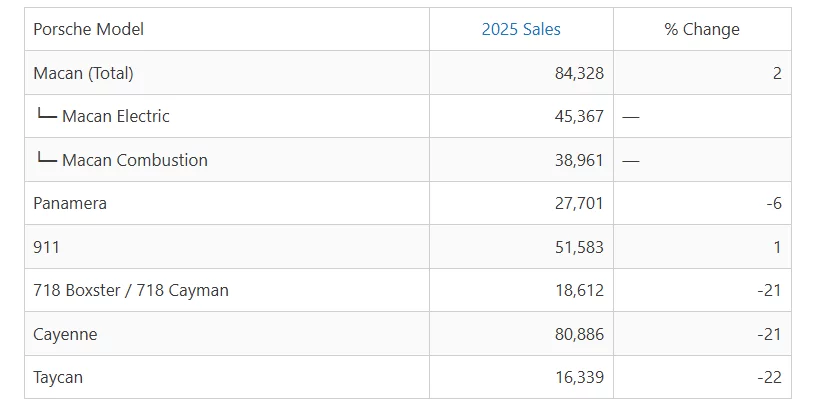Select the 51,583 sales value for 911

579,247
